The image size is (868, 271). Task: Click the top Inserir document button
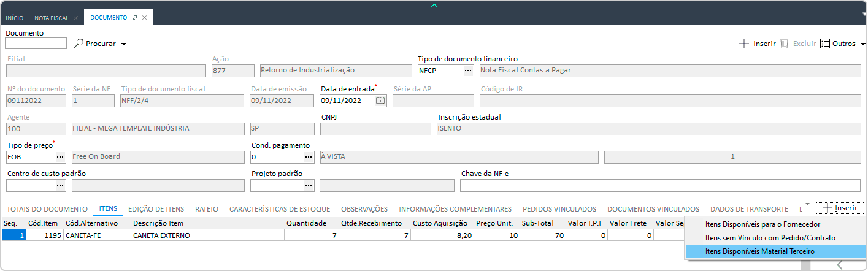758,44
